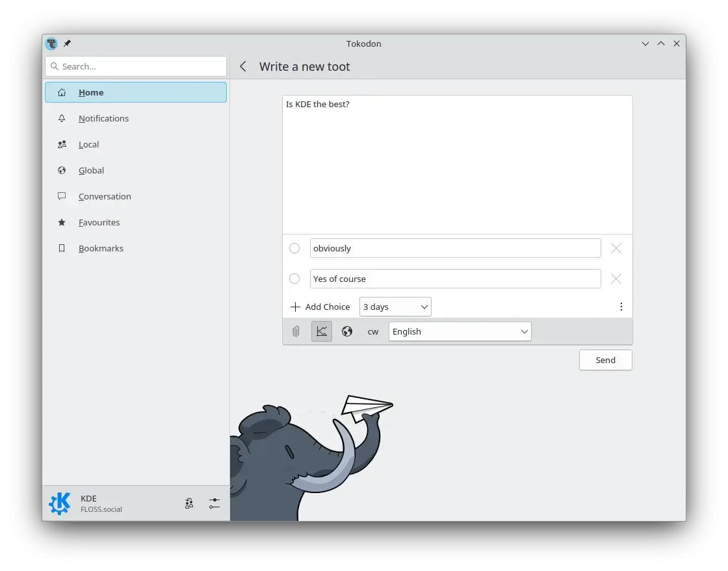The width and height of the screenshot is (728, 571).
Task: Open the visibility globe icon
Action: [347, 331]
